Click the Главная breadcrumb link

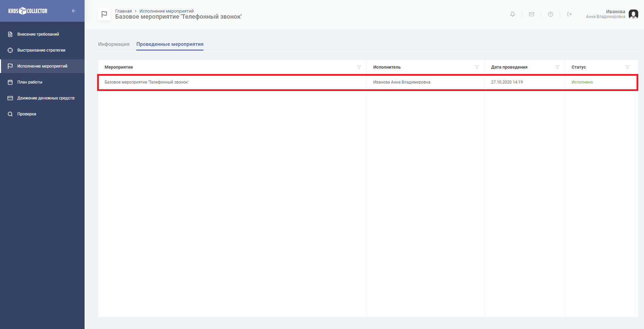(x=123, y=11)
